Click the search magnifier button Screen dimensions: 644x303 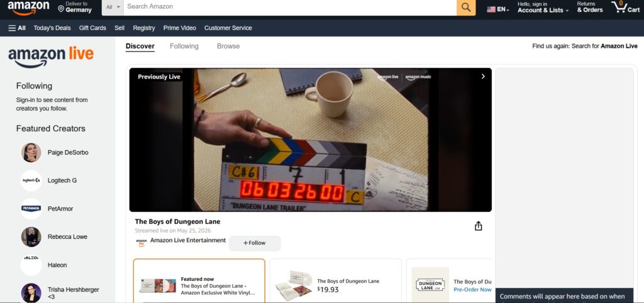pyautogui.click(x=466, y=8)
